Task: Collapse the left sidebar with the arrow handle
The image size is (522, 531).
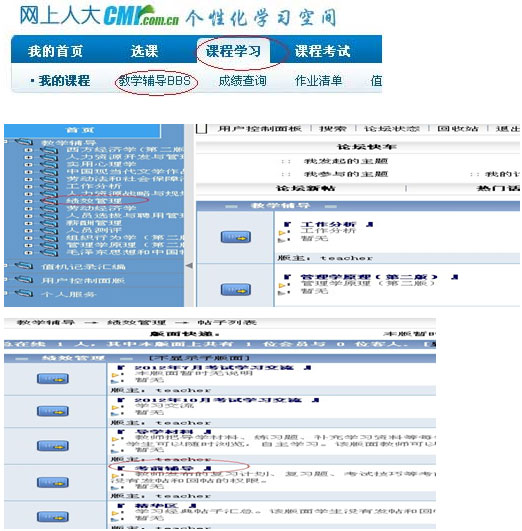Action: pos(189,266)
